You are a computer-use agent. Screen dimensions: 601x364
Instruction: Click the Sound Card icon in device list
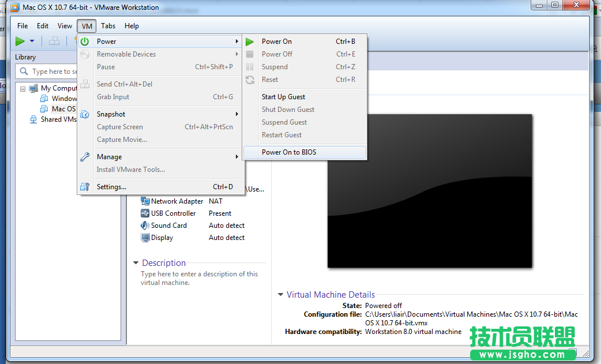144,225
